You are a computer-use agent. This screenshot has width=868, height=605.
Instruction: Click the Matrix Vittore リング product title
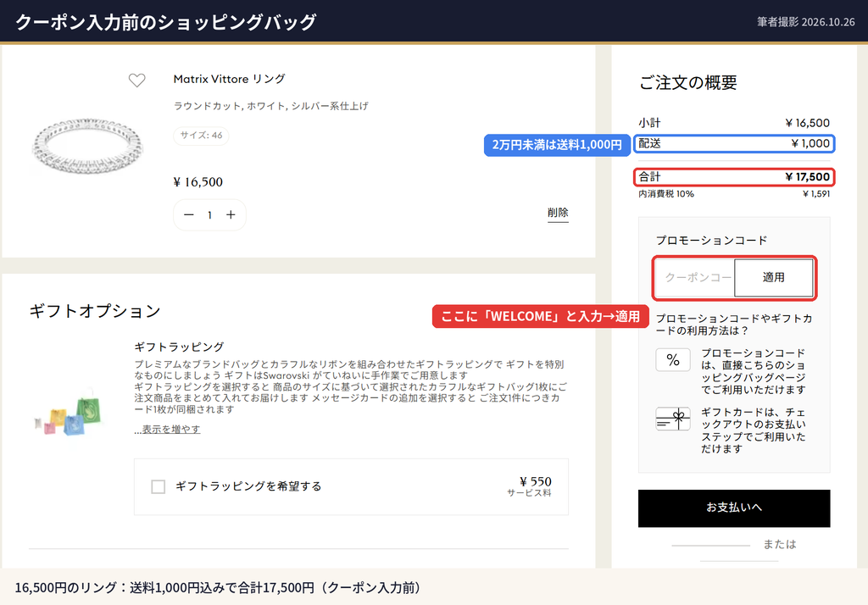(x=229, y=79)
